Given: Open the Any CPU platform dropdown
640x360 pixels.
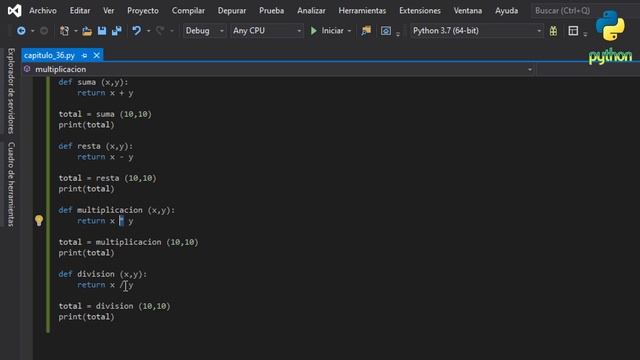Looking at the screenshot, I should (267, 31).
